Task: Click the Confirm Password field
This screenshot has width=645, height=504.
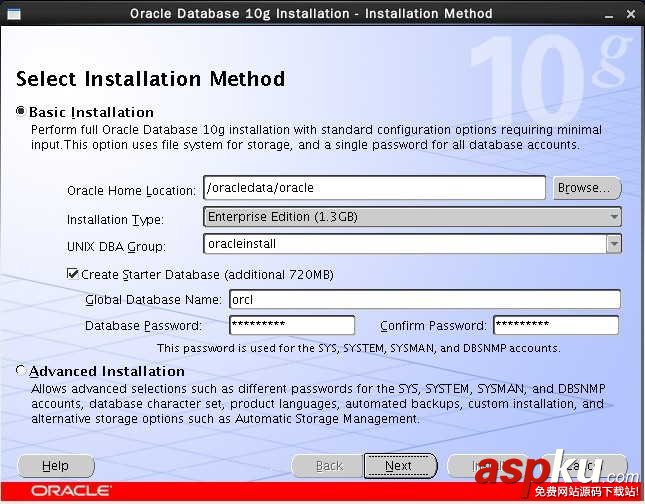Action: [x=556, y=325]
